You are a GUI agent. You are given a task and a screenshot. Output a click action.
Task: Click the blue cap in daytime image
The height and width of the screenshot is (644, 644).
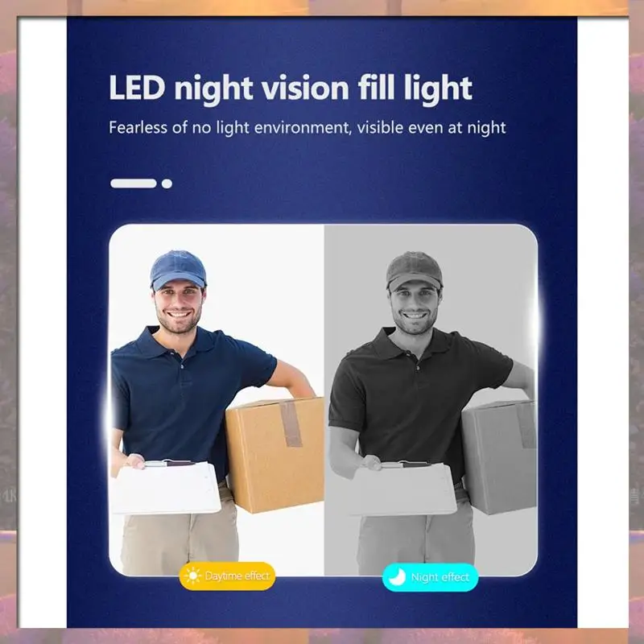178,270
